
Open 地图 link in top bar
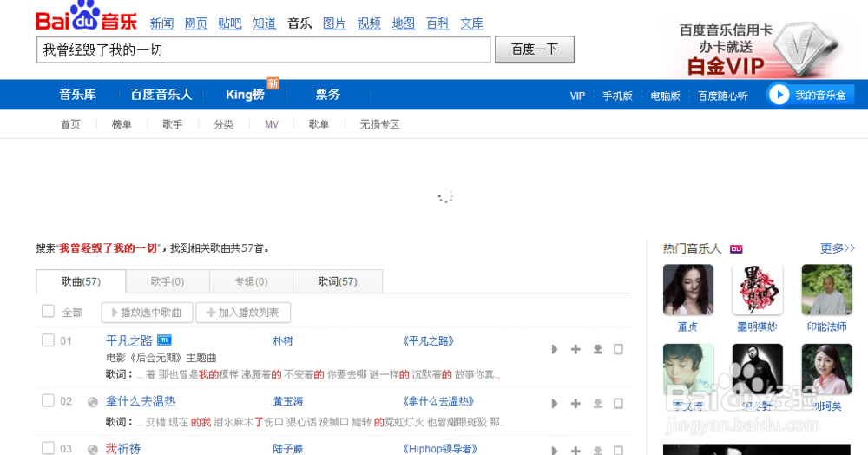404,23
